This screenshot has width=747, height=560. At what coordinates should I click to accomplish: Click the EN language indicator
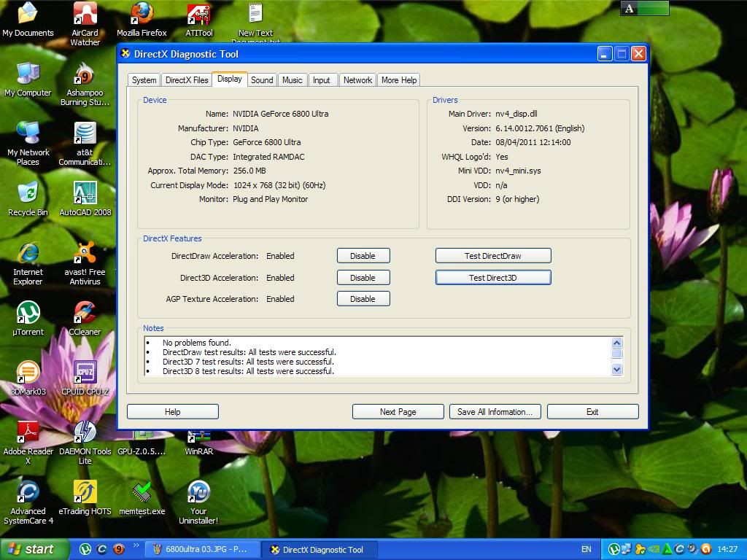click(586, 549)
